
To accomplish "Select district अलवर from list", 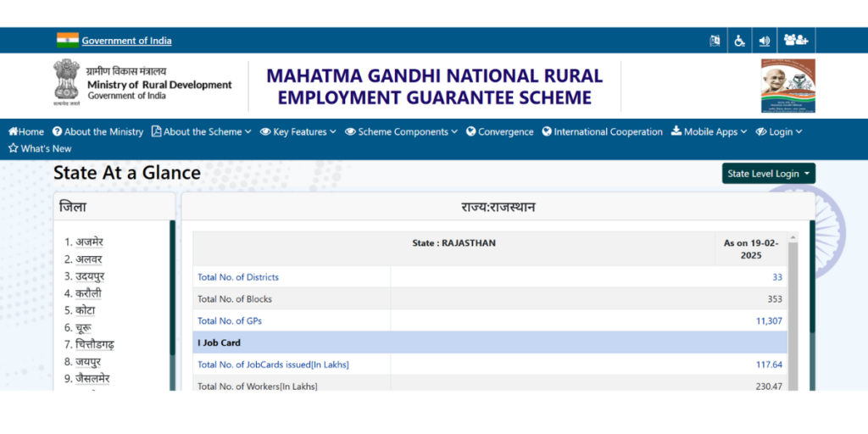I will click(88, 259).
